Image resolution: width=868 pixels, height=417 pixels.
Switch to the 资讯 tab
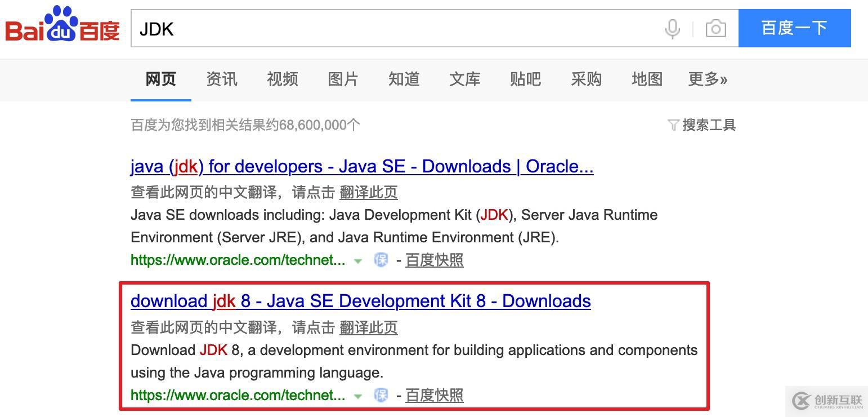[222, 79]
